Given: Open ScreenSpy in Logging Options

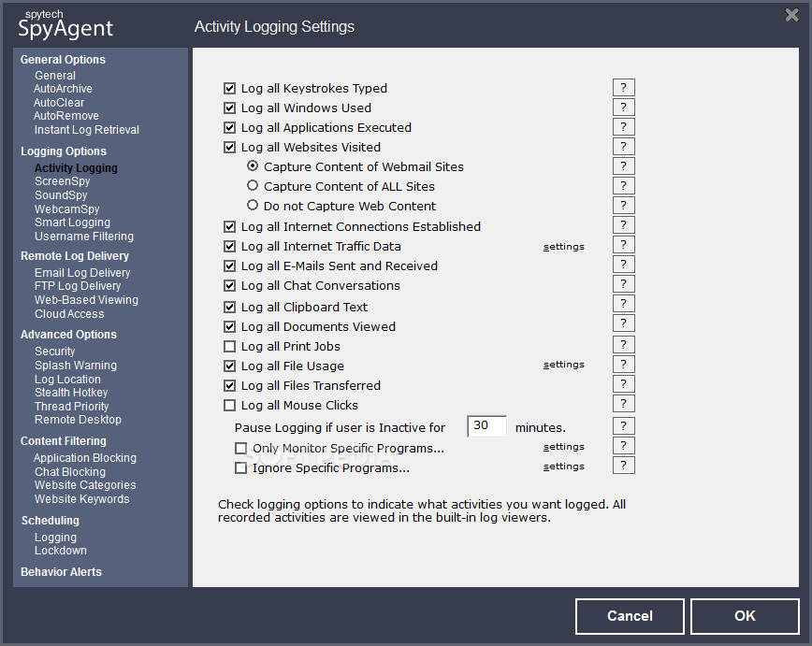Looking at the screenshot, I should point(62,181).
